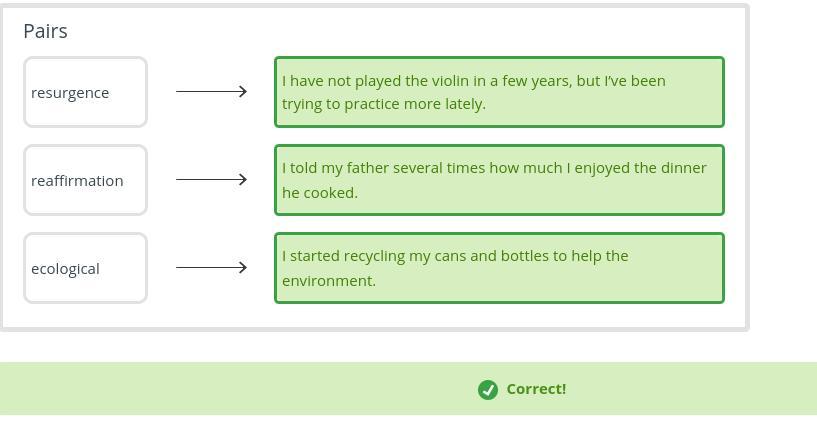817x424 pixels.
Task: Click the arrow next to resurgence
Action: click(x=211, y=92)
